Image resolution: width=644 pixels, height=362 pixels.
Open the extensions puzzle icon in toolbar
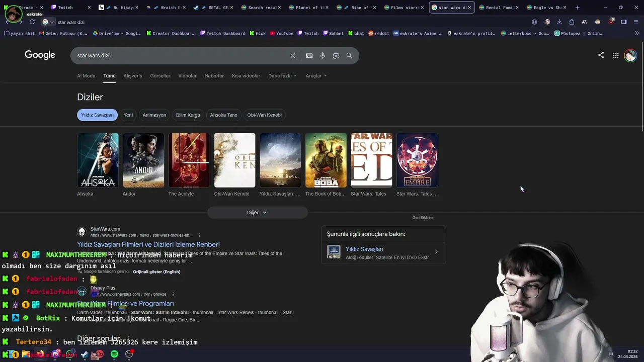click(x=572, y=22)
